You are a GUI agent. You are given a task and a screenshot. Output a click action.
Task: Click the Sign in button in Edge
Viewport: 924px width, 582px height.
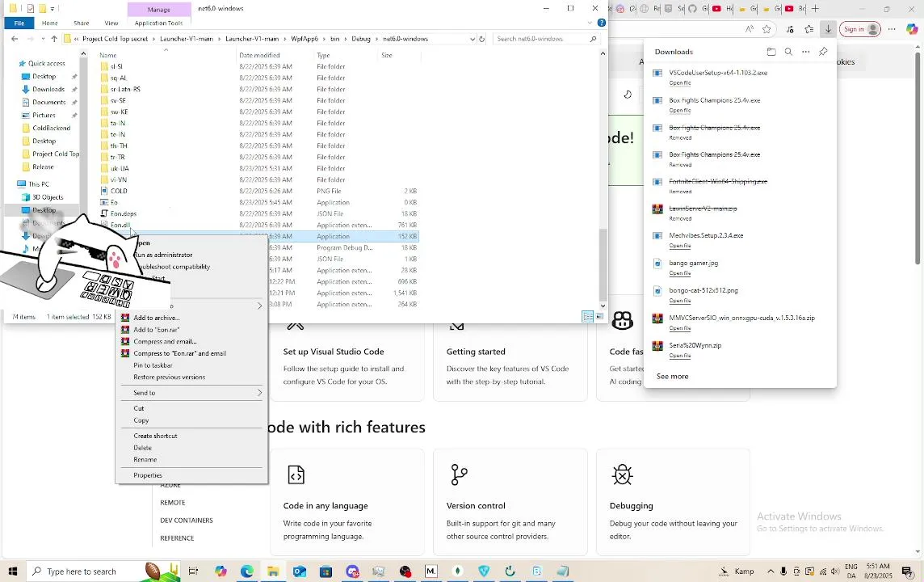point(859,29)
